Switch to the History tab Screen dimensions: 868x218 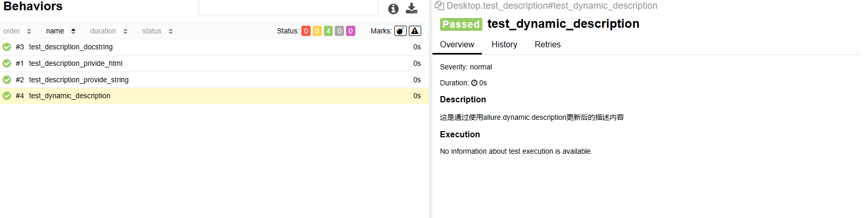pos(504,45)
